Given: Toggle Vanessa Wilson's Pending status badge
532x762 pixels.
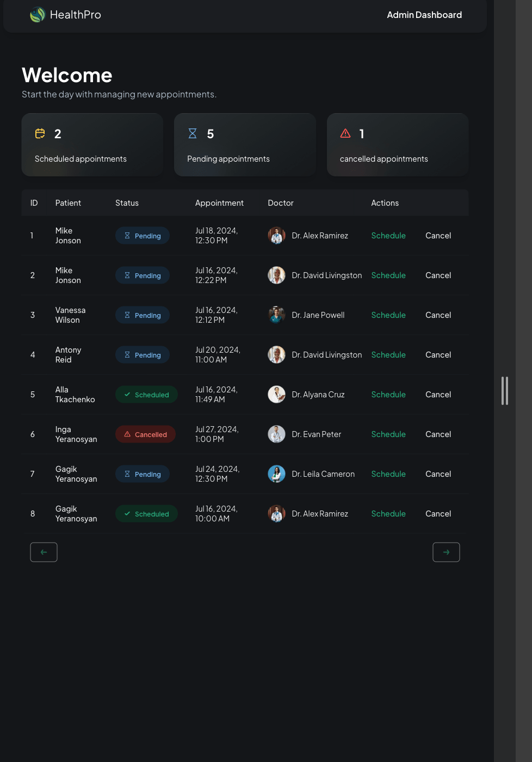Looking at the screenshot, I should [x=142, y=315].
